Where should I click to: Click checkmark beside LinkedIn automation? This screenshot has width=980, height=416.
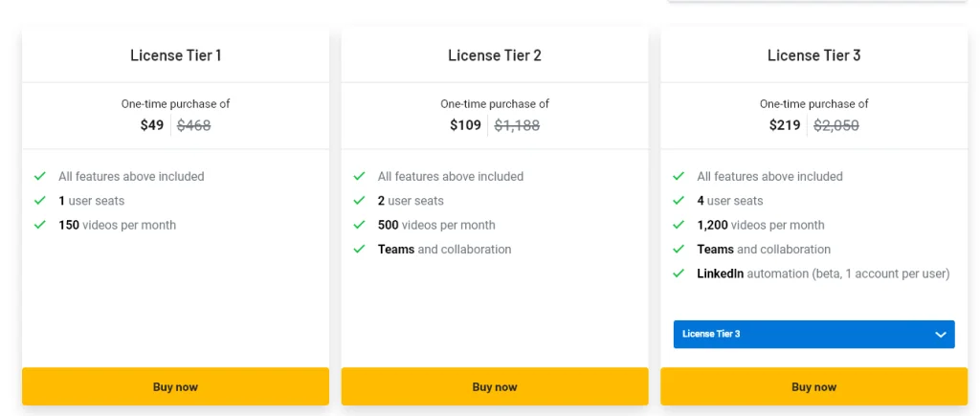tap(679, 274)
